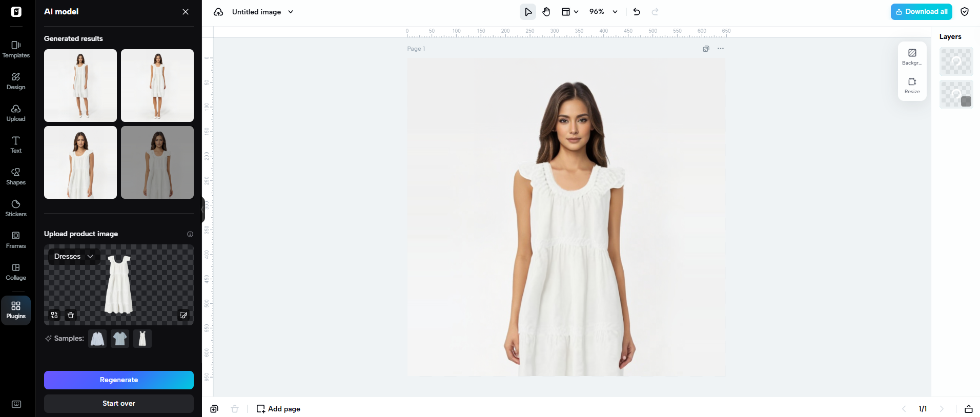This screenshot has height=417, width=980.
Task: Select the gray background generated result
Action: tap(157, 162)
